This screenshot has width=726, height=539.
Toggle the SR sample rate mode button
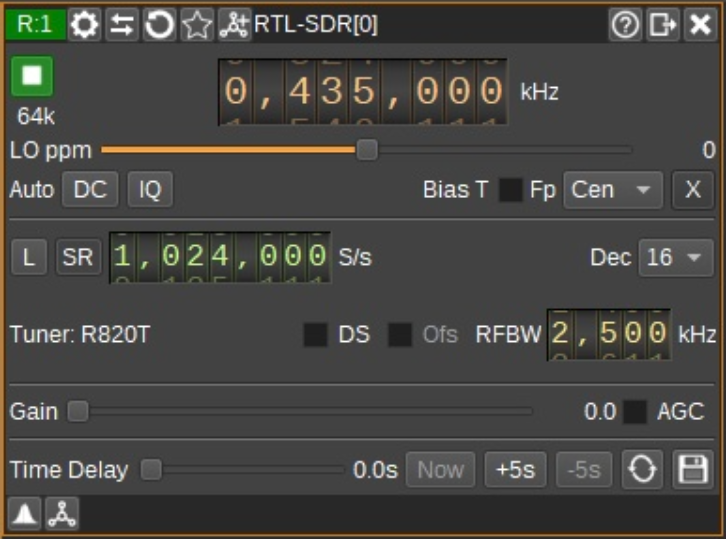click(x=78, y=257)
